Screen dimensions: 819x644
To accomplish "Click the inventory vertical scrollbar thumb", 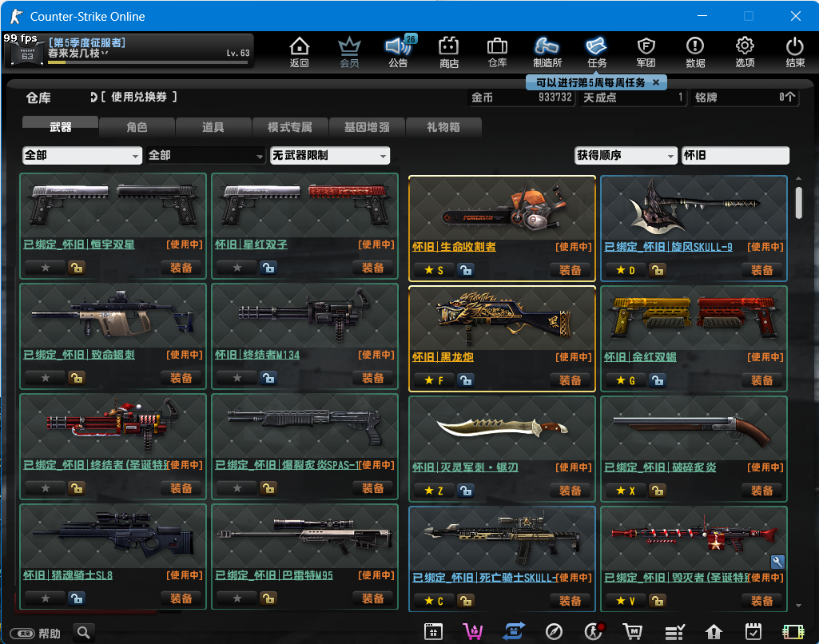I will tap(799, 203).
